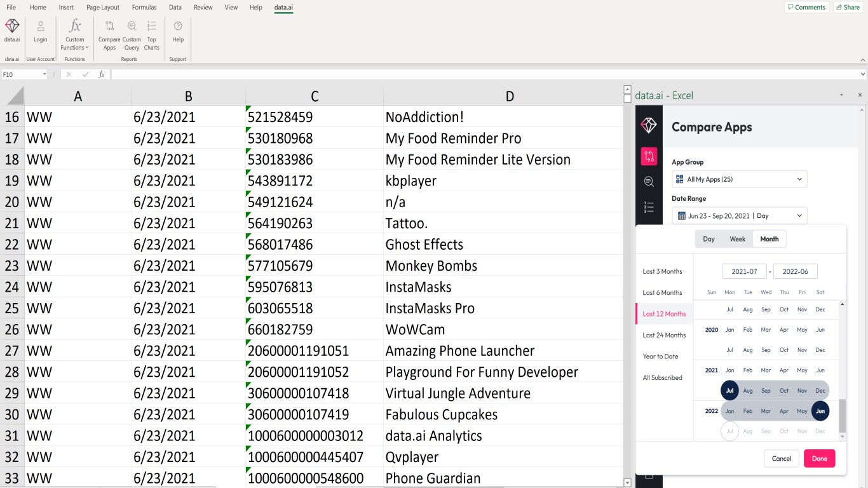Select the pink Compare Apps sidebar icon

click(x=649, y=156)
